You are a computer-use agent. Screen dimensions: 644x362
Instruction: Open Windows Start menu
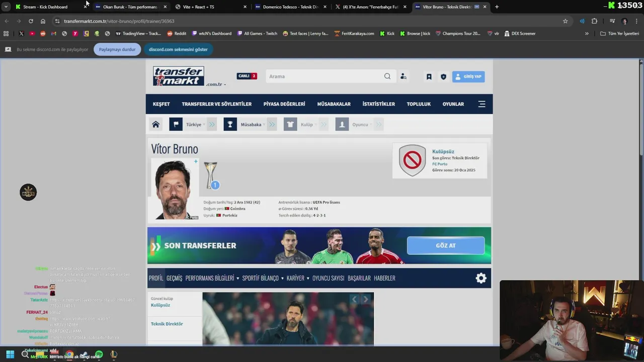pos(10,354)
